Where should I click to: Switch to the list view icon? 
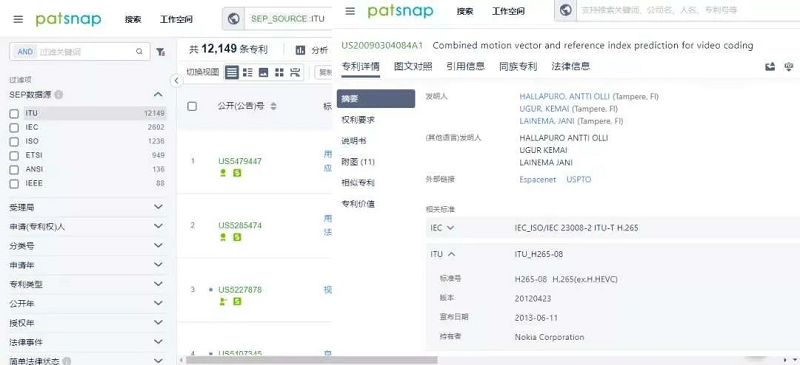[x=232, y=72]
